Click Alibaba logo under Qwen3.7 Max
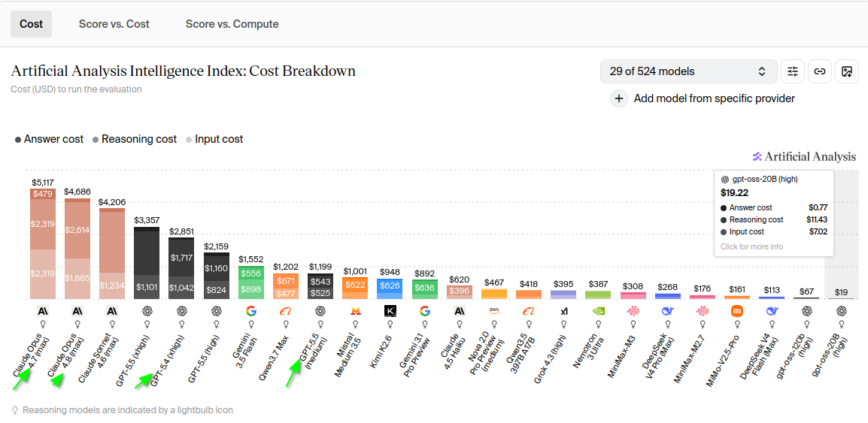The width and height of the screenshot is (868, 423). click(286, 311)
